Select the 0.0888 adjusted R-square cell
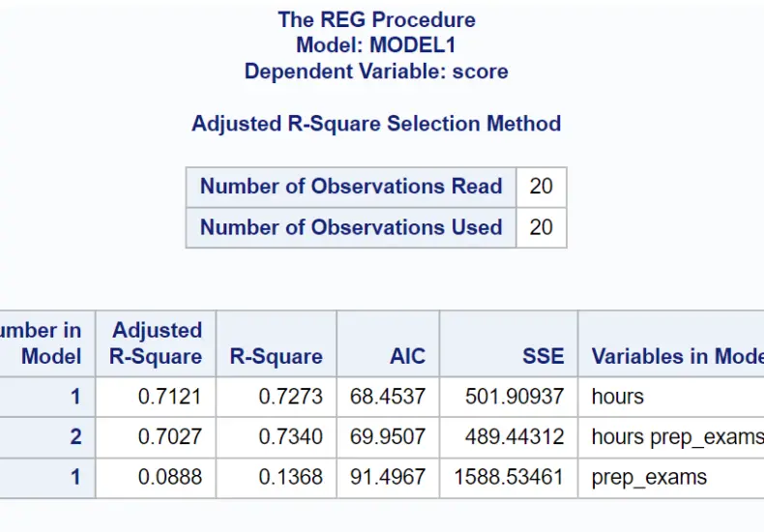Screen dimensions: 764x532 coord(156,478)
